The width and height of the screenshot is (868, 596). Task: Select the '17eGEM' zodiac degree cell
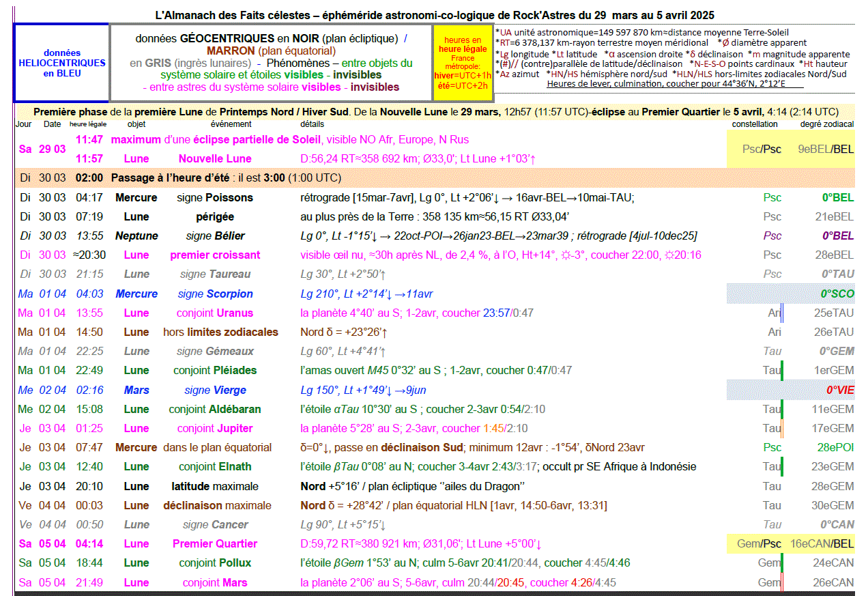tap(833, 429)
